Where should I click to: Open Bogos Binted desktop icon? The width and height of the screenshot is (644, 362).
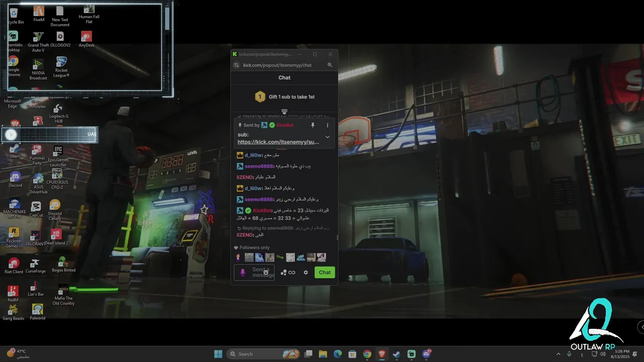(63, 264)
